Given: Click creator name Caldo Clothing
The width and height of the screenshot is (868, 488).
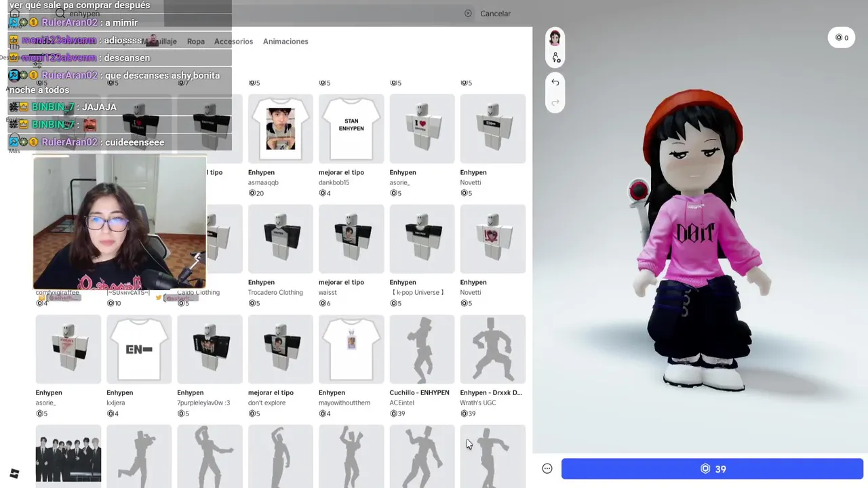Looking at the screenshot, I should pyautogui.click(x=198, y=293).
